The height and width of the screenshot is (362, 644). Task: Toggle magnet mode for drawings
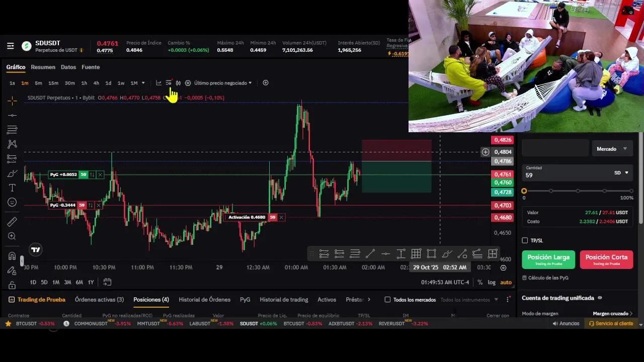point(13,256)
